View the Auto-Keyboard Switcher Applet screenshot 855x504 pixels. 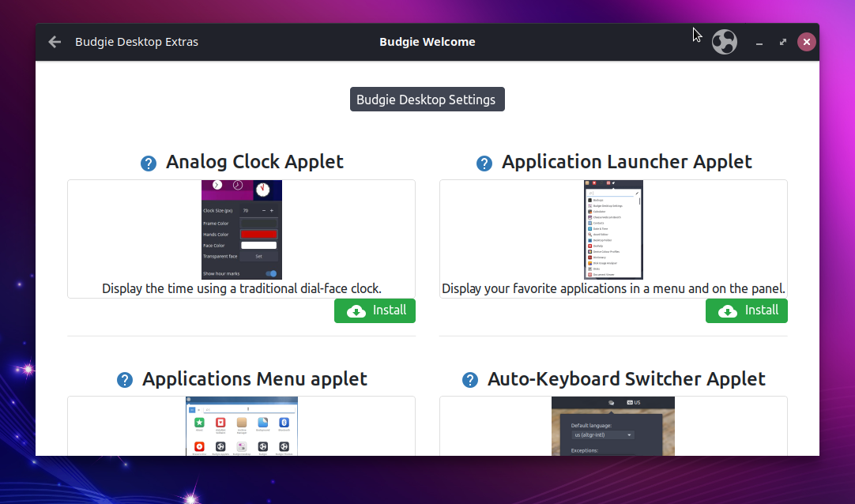pos(613,426)
